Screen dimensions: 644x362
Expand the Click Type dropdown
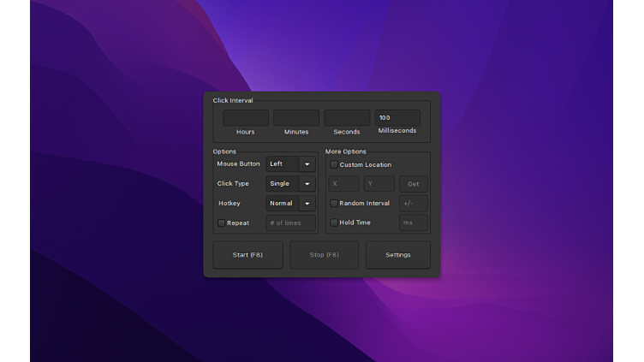pyautogui.click(x=290, y=184)
